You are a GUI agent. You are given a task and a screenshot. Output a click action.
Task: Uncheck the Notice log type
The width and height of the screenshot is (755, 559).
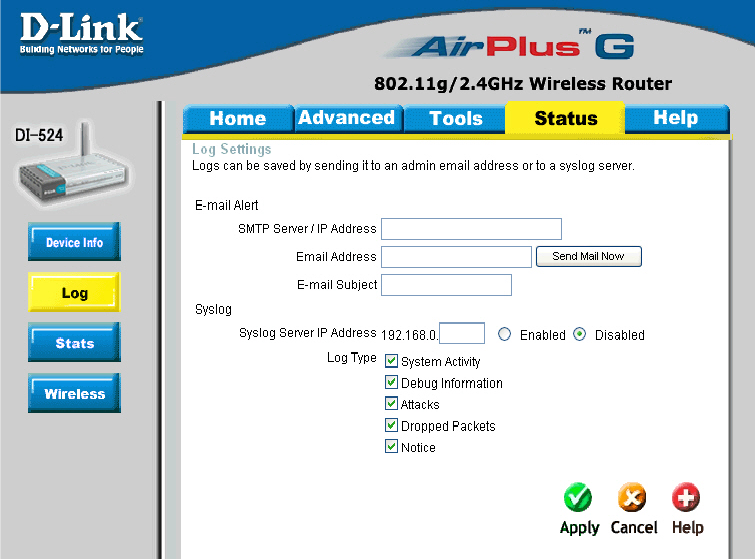[391, 446]
